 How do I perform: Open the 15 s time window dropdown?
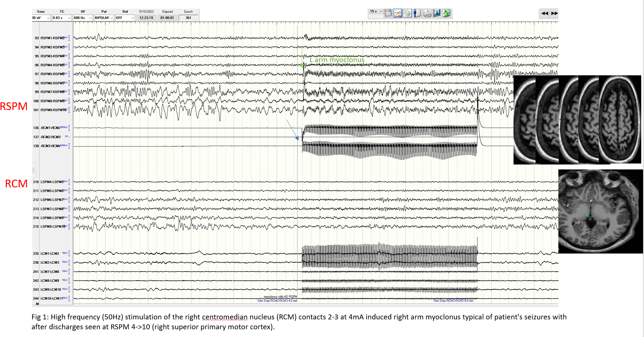(x=381, y=11)
